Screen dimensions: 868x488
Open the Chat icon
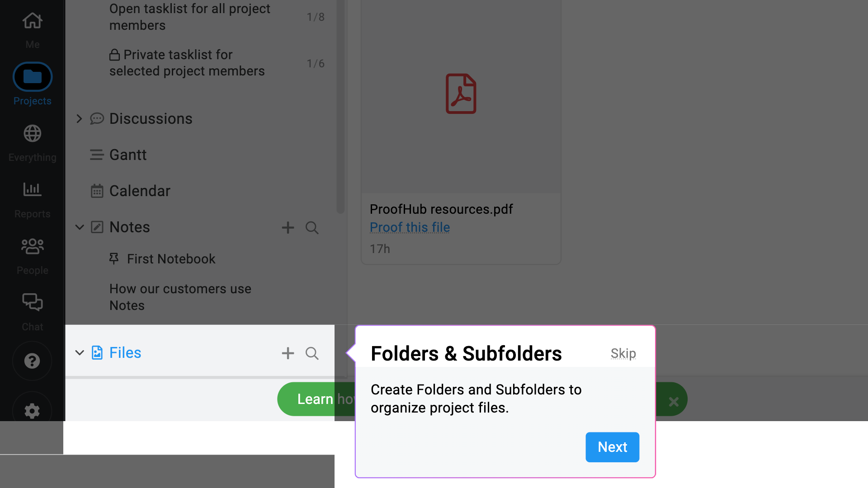[x=32, y=302]
